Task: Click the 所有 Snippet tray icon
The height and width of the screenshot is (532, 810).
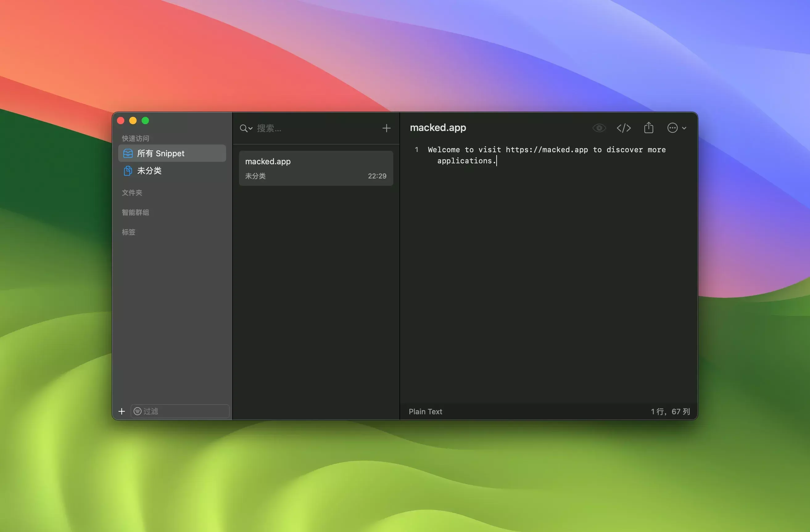Action: (x=128, y=153)
